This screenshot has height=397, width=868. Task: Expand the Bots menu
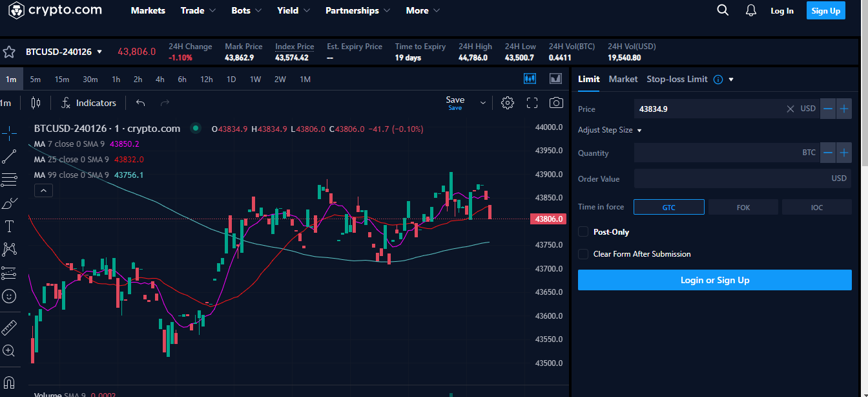(247, 10)
